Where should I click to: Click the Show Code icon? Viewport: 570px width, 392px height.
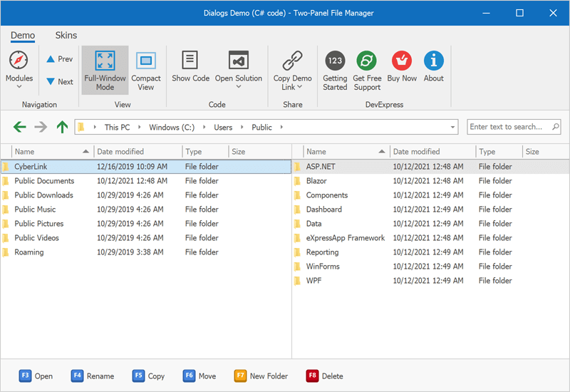click(190, 61)
